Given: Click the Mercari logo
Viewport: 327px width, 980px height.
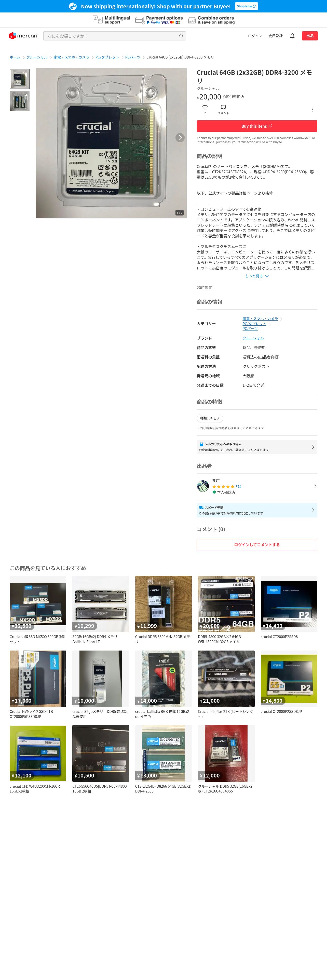Looking at the screenshot, I should 23,36.
